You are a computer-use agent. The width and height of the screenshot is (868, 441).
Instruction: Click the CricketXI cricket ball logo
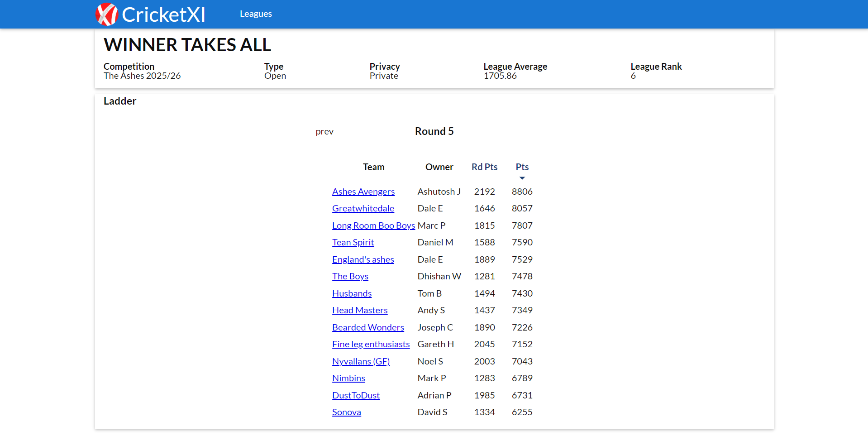click(x=107, y=14)
